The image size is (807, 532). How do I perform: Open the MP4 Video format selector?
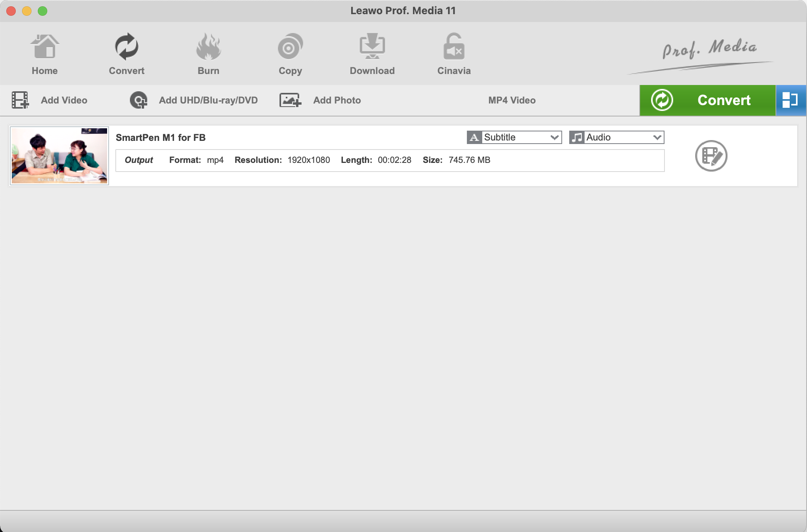coord(512,100)
